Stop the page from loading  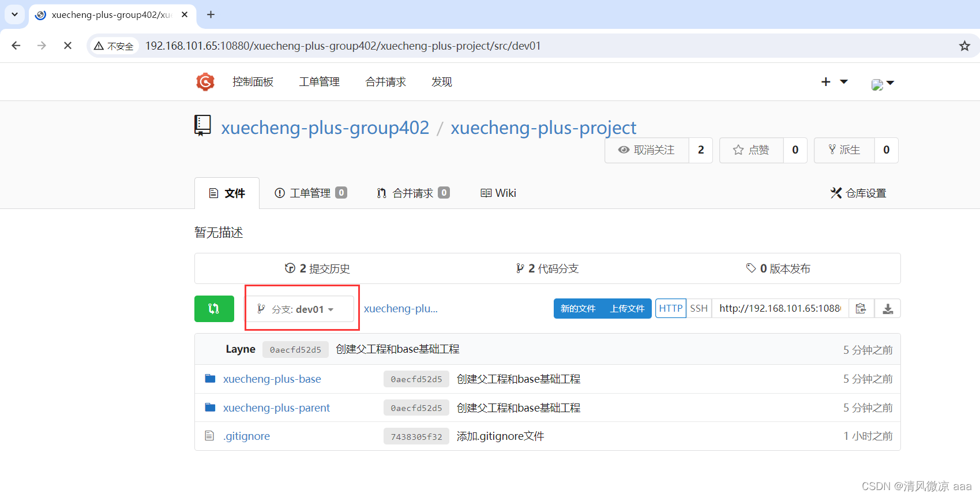click(67, 46)
